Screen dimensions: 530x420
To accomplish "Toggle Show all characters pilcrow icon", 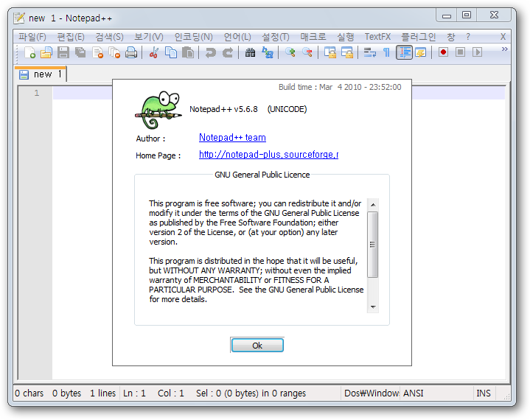I will click(386, 53).
